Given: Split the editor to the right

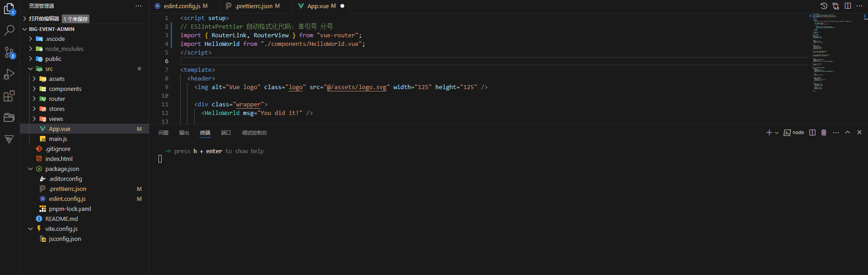Looking at the screenshot, I should point(848,6).
